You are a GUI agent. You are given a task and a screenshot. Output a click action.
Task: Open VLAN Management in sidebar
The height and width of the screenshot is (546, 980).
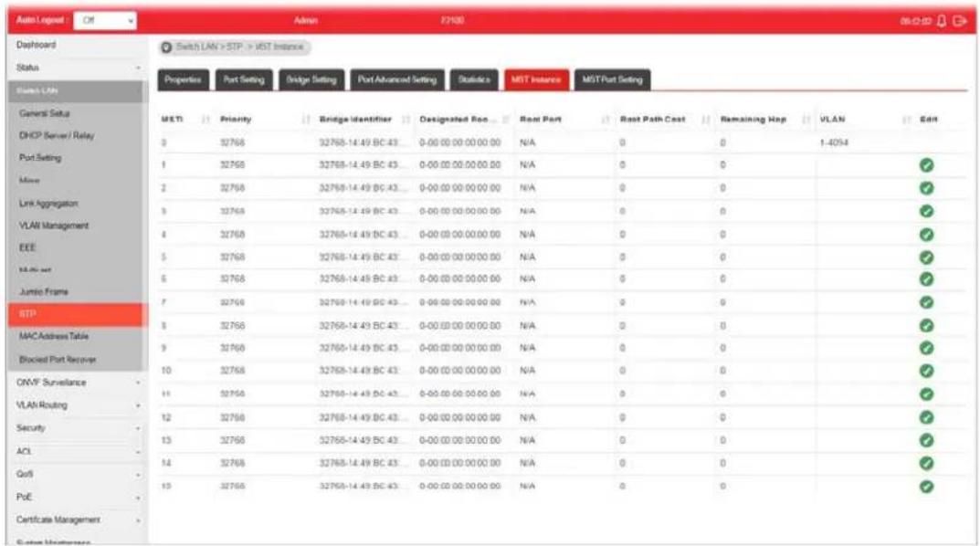[55, 226]
